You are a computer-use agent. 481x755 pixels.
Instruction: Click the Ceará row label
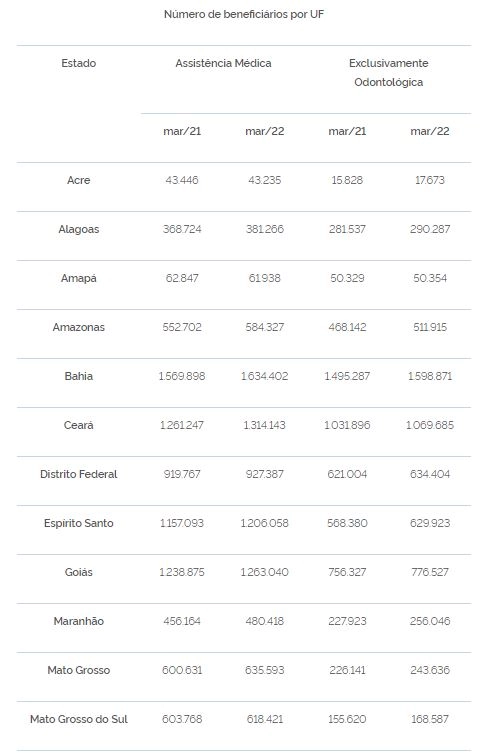78,425
